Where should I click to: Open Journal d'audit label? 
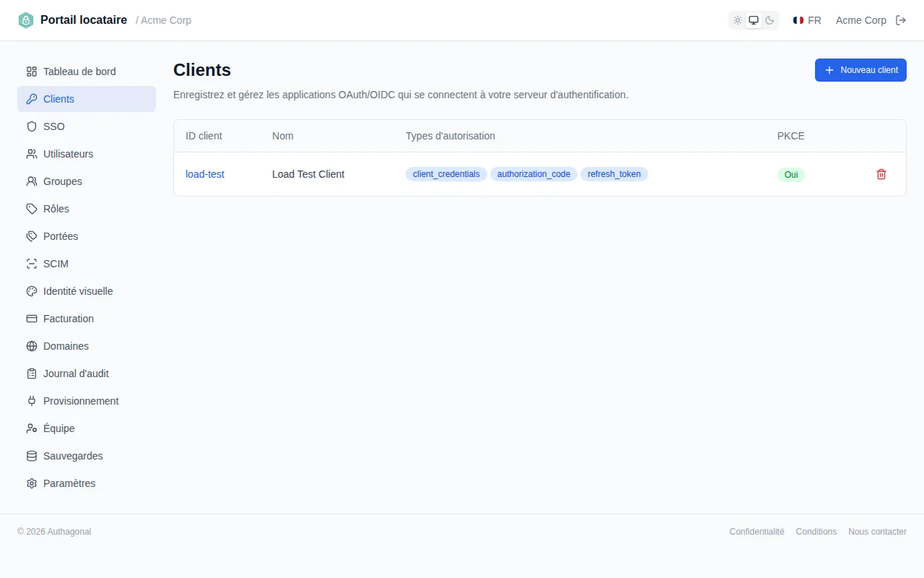pyautogui.click(x=76, y=374)
